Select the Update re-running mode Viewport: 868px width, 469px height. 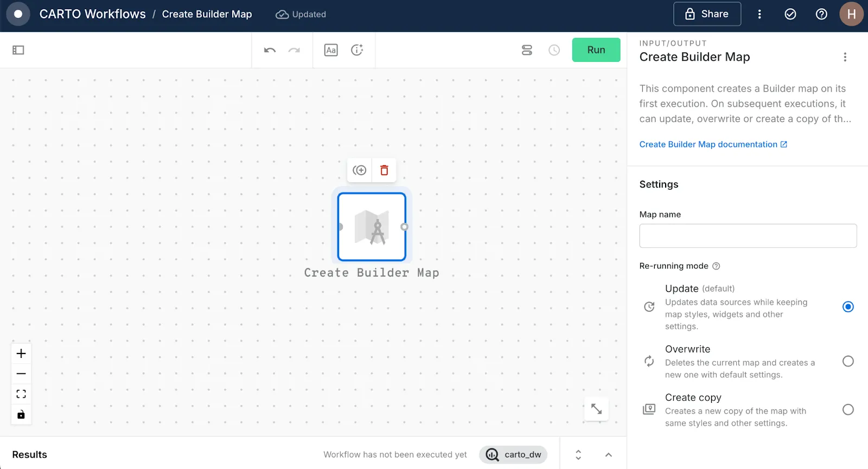[x=848, y=307]
